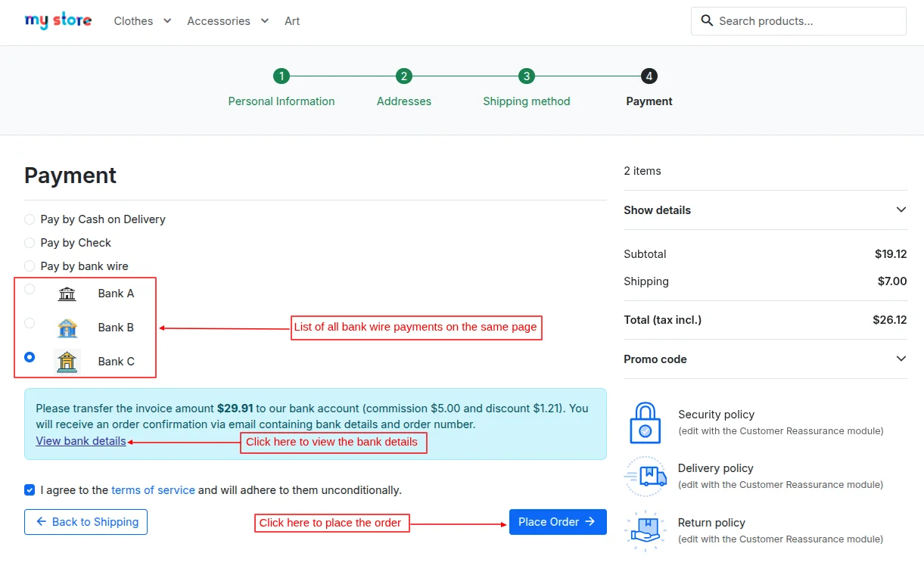Image resolution: width=924 pixels, height=581 pixels.
Task: Click step 4 circle in checkout progress
Action: click(649, 76)
